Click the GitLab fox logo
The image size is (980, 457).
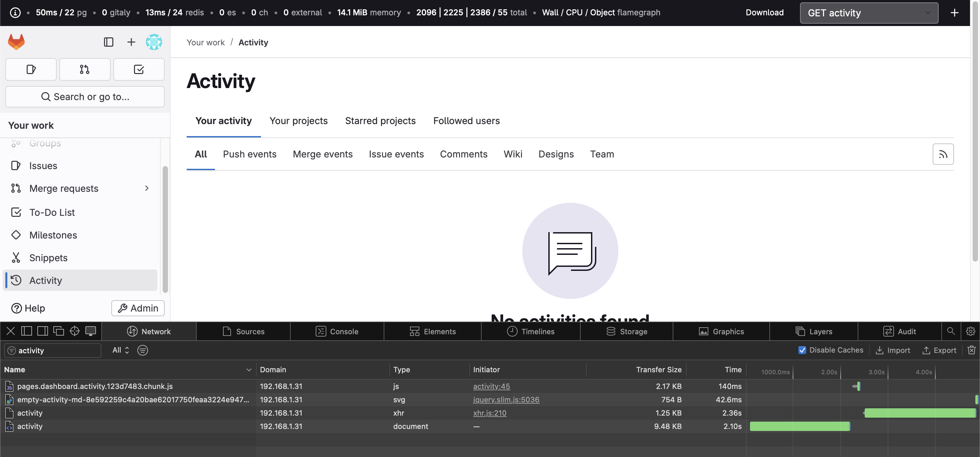tap(16, 42)
